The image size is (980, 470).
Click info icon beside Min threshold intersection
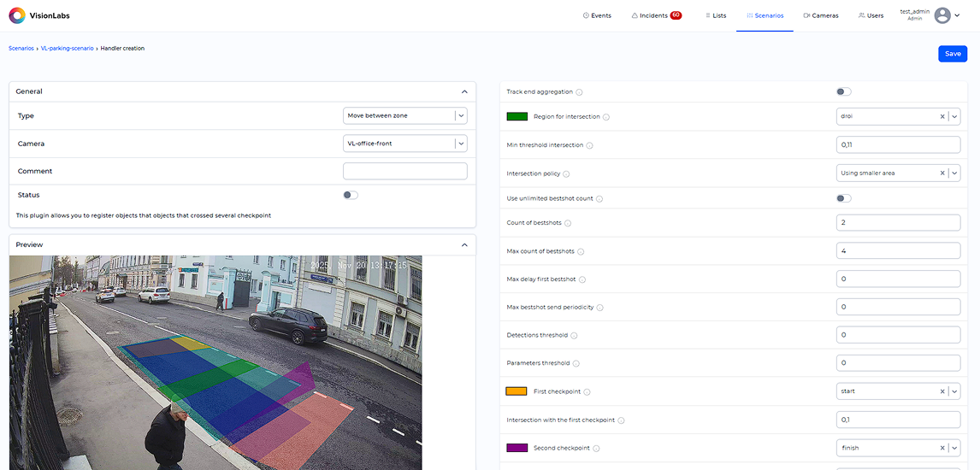tap(590, 145)
